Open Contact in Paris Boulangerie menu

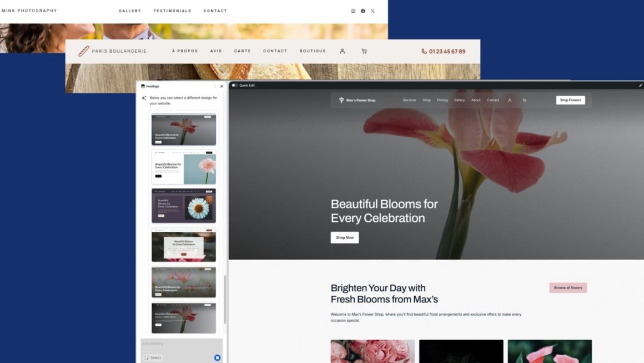275,51
